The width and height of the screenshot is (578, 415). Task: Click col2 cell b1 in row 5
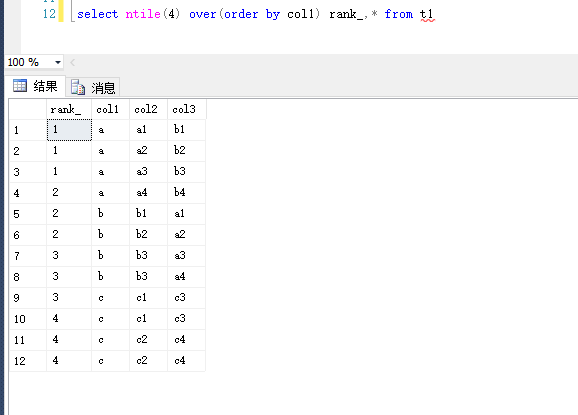pos(149,214)
